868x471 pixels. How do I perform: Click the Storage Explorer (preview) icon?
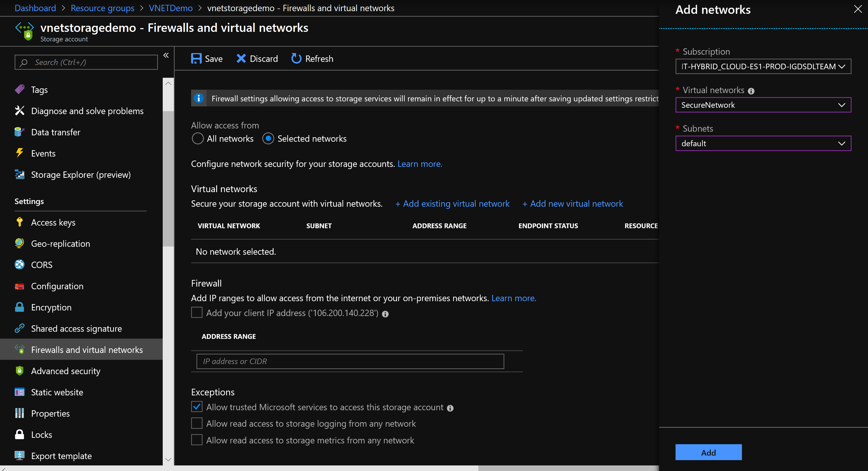point(20,175)
